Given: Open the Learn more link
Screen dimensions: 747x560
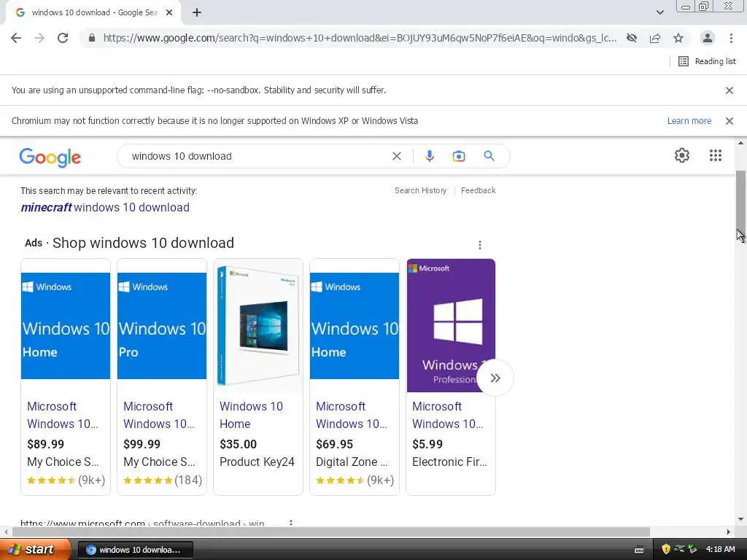Looking at the screenshot, I should (689, 121).
